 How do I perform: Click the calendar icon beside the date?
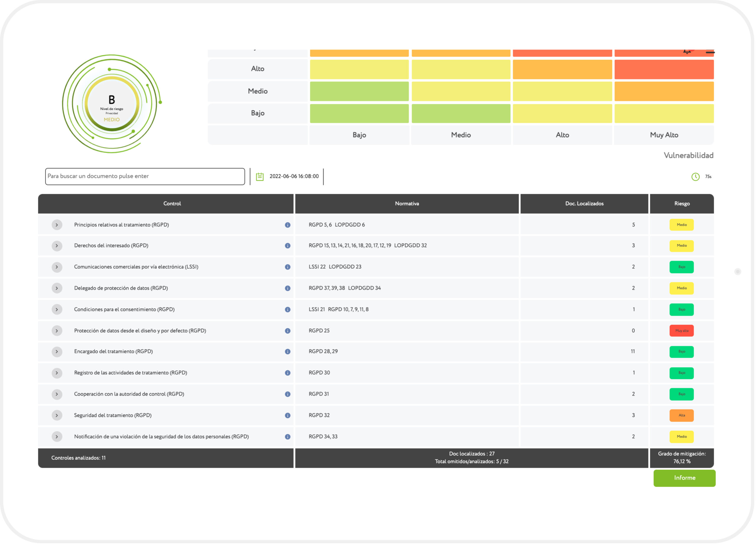(260, 177)
